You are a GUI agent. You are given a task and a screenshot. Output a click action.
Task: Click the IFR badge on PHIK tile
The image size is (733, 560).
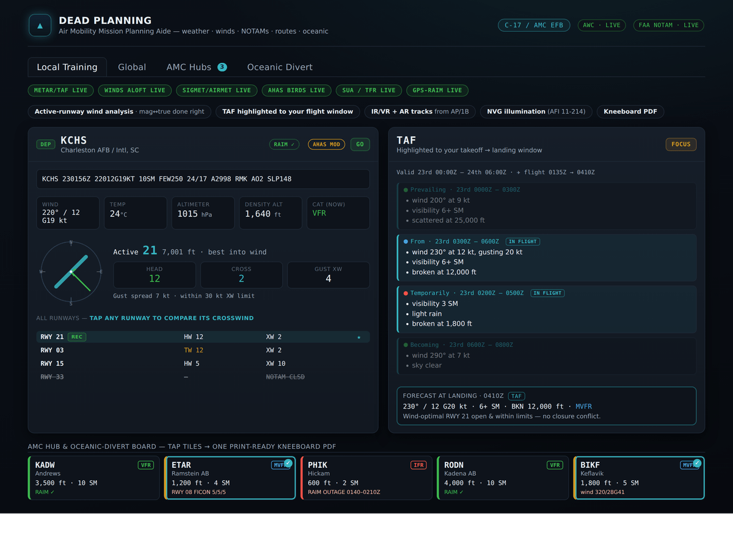[x=418, y=465]
